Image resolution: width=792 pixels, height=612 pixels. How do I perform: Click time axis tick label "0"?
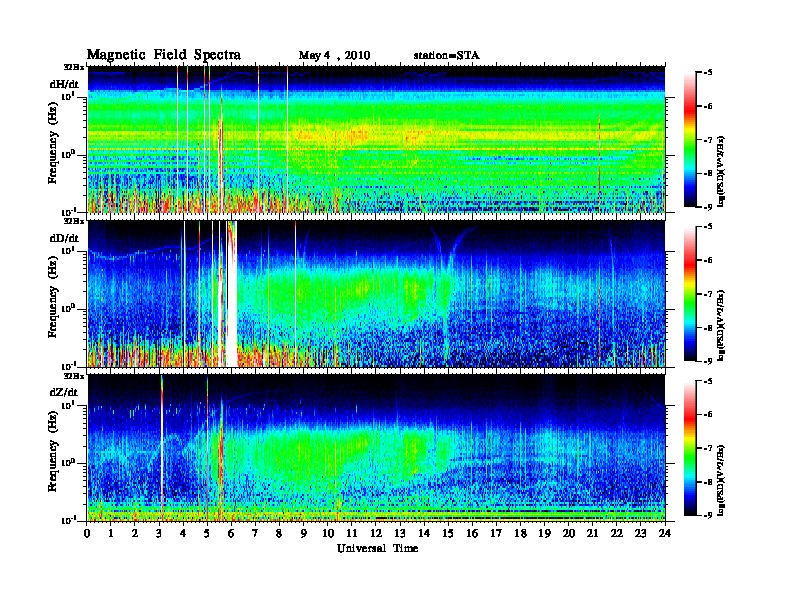(x=87, y=534)
